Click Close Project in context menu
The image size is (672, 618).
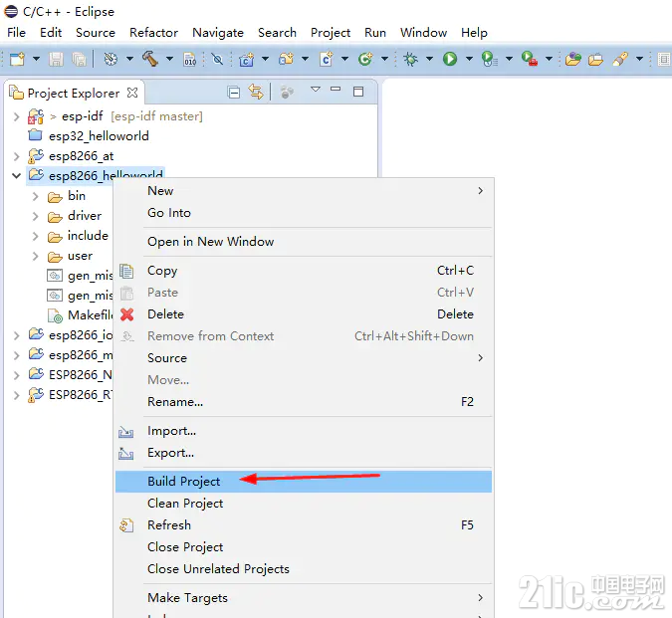(304, 547)
